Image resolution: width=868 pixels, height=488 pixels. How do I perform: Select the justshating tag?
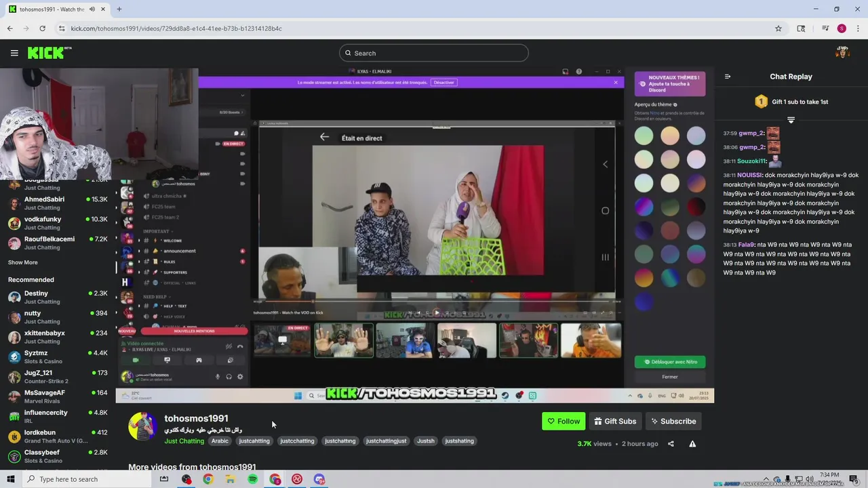click(x=459, y=441)
